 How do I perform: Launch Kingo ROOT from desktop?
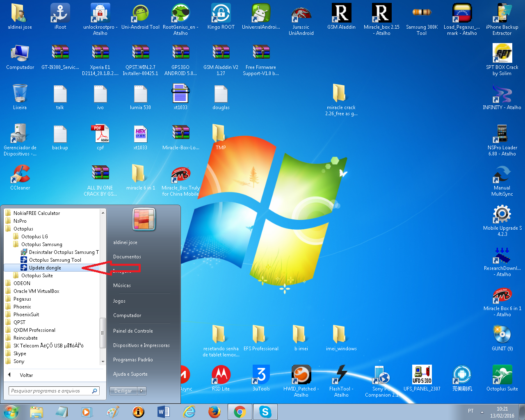(221, 16)
